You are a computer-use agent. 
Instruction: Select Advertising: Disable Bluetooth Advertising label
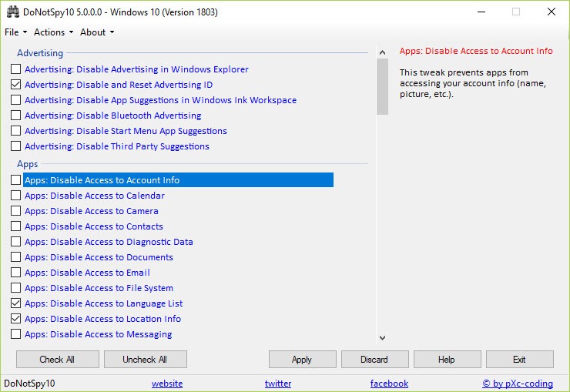pos(113,116)
